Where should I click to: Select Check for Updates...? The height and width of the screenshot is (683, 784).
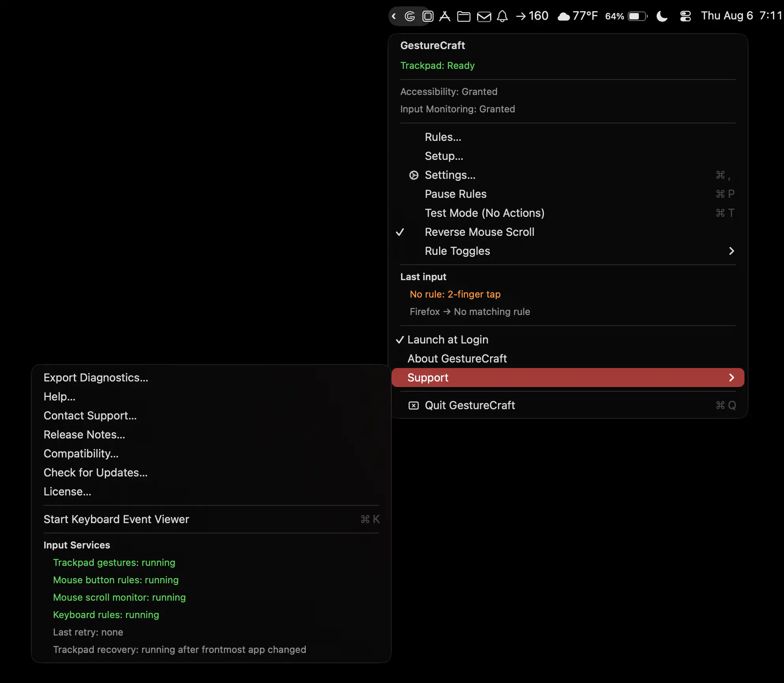pyautogui.click(x=211, y=472)
